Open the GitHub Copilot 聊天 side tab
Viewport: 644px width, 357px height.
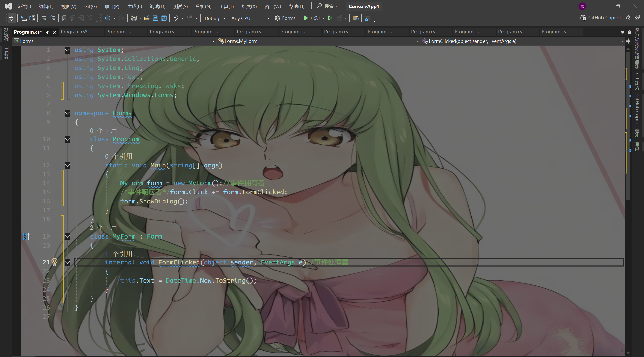tap(637, 116)
